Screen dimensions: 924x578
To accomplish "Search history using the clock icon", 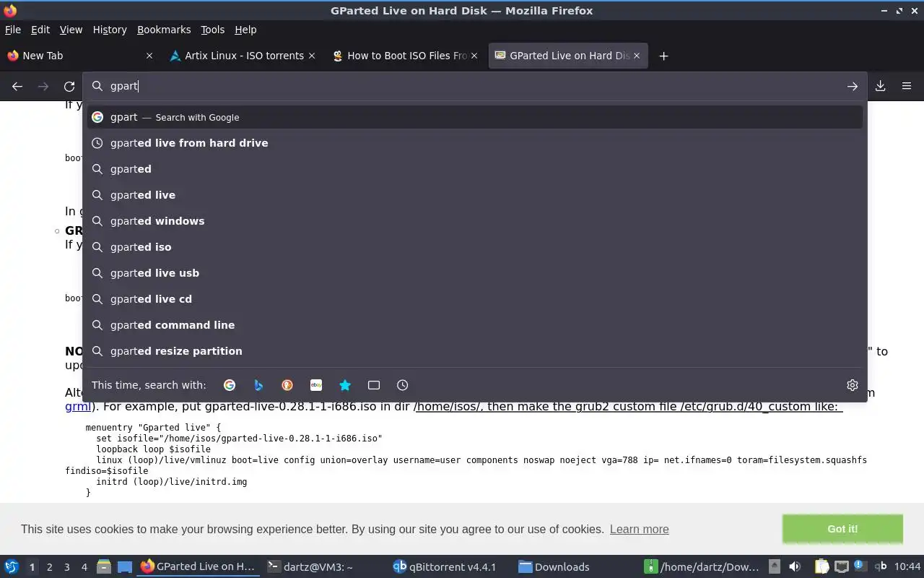I will (x=403, y=385).
